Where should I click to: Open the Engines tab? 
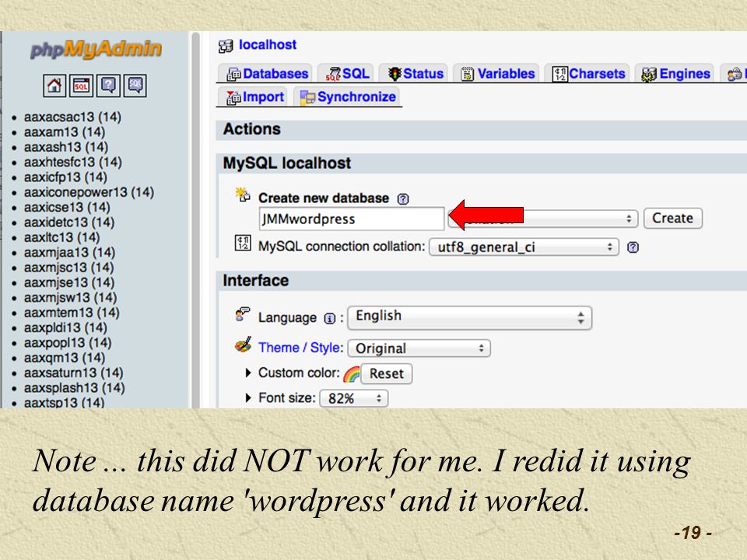675,74
